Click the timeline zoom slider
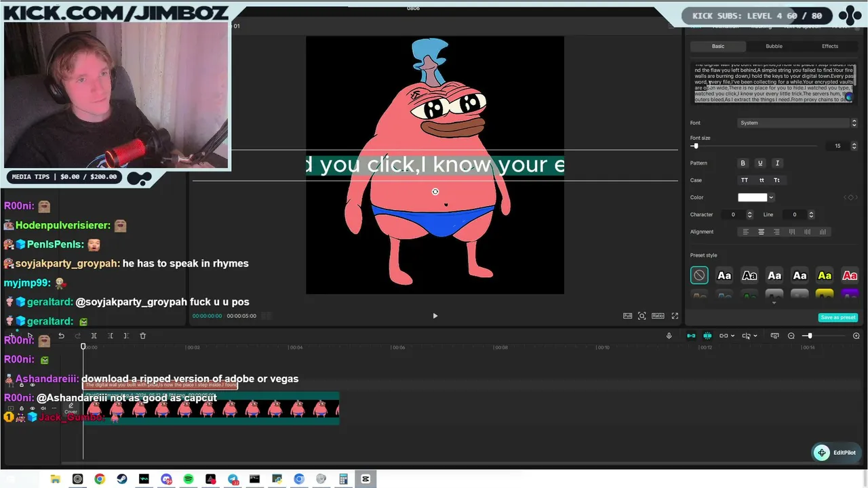This screenshot has height=488, width=868. 823,335
